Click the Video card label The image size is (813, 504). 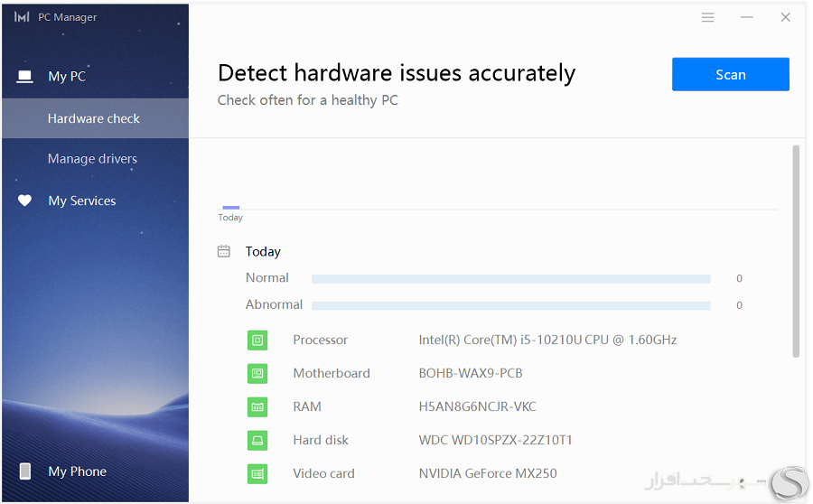coord(323,473)
